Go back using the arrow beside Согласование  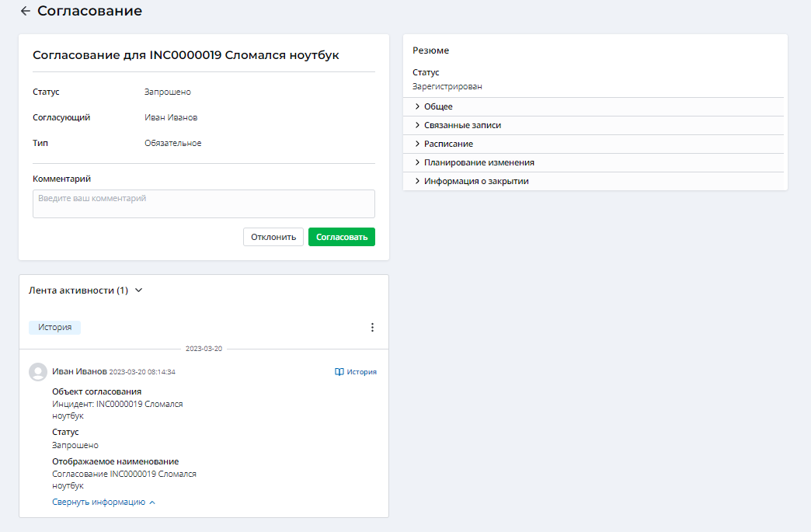pos(26,11)
